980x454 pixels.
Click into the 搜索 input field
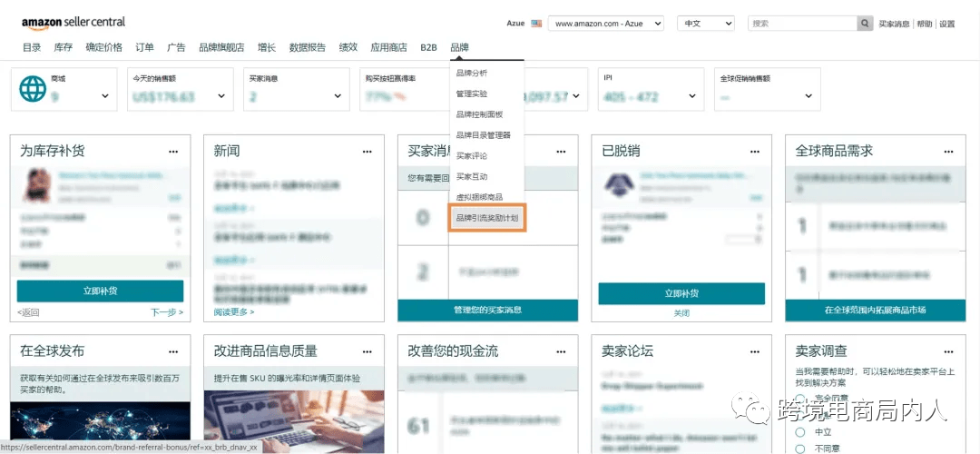tap(802, 24)
